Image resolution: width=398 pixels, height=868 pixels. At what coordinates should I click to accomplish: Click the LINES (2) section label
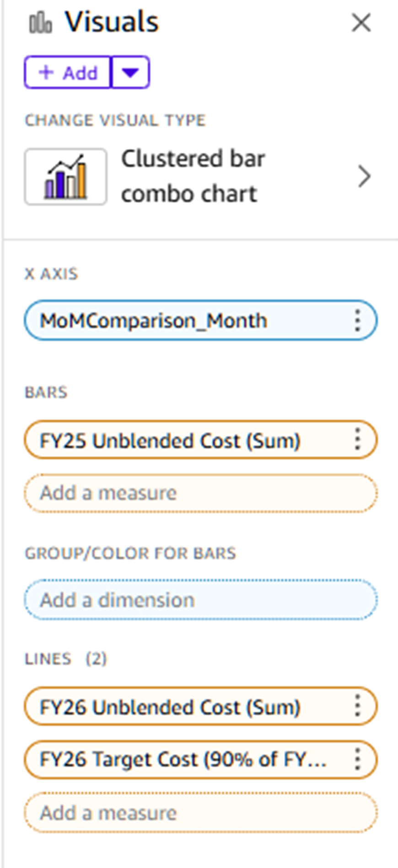coord(65,659)
